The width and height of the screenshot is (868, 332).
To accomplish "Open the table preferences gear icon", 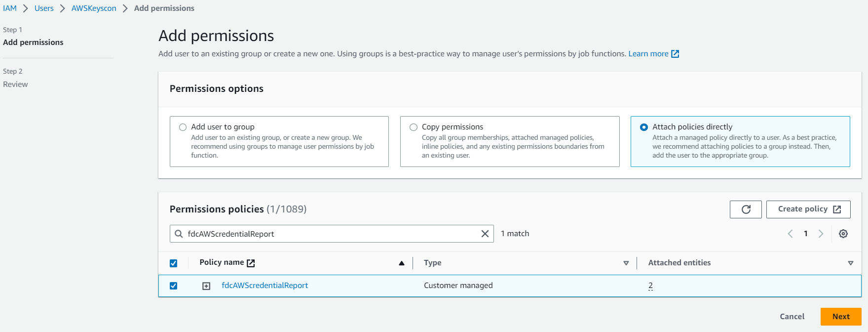I will click(x=843, y=234).
